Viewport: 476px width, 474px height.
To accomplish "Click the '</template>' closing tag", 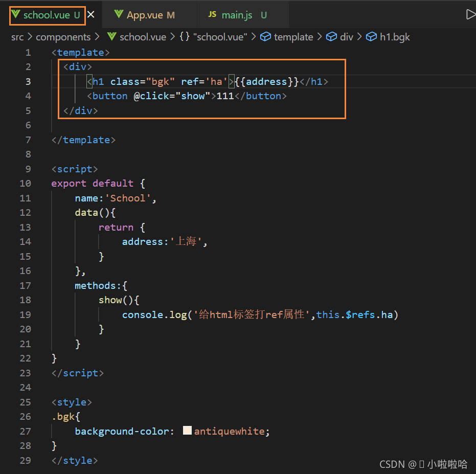I will 83,140.
